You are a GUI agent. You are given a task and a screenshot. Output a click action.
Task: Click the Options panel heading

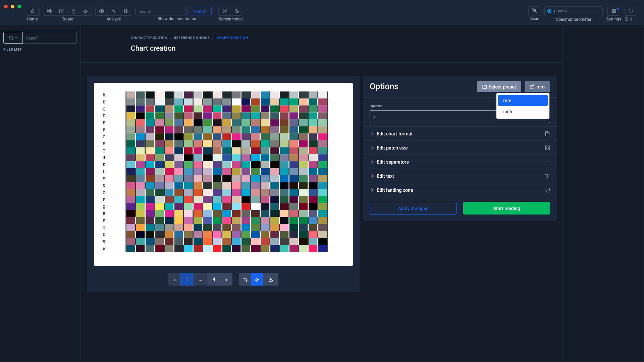(x=384, y=86)
